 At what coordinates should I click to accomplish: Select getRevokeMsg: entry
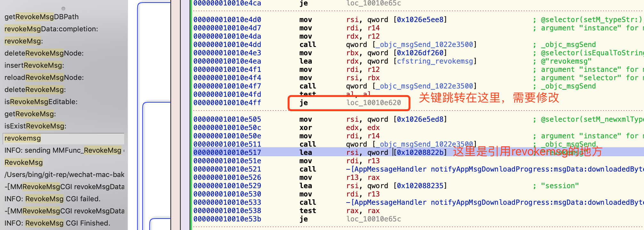pos(30,114)
